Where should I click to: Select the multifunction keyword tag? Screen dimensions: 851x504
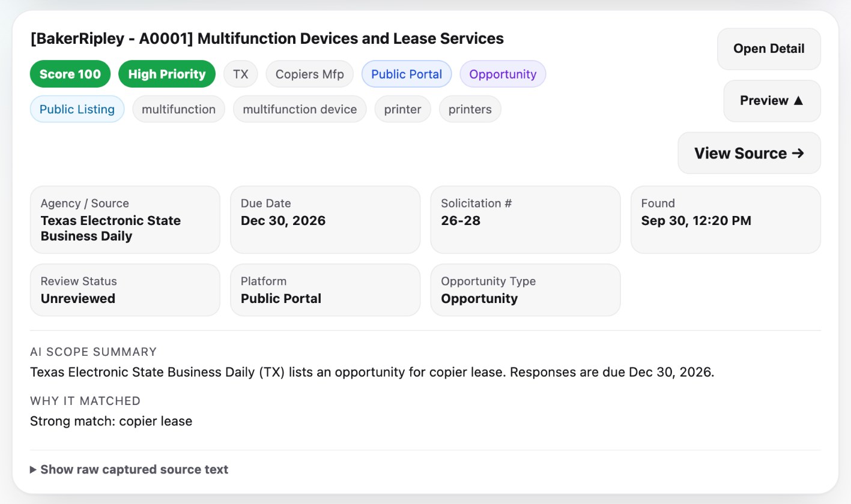178,109
